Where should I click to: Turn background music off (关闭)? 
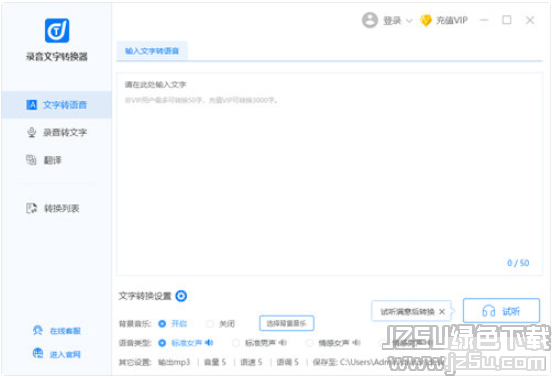pyautogui.click(x=210, y=324)
